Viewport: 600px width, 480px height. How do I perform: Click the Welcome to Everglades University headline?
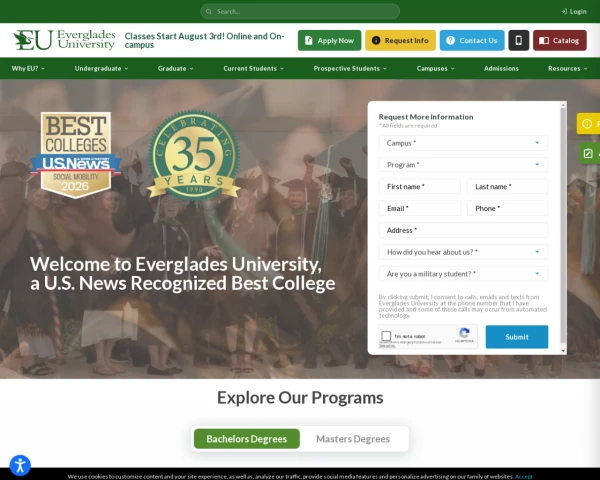coord(183,273)
